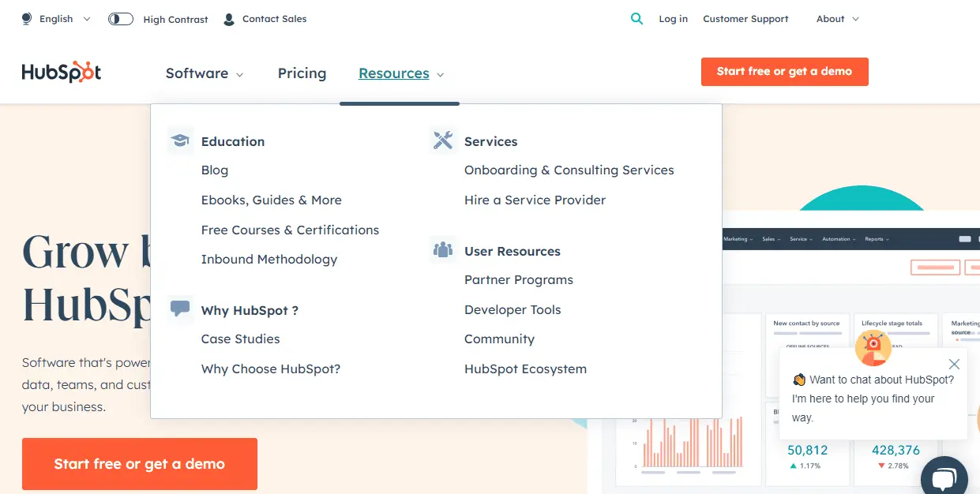Click the header Start free or get a demo button
The height and width of the screenshot is (494, 980).
pos(785,72)
